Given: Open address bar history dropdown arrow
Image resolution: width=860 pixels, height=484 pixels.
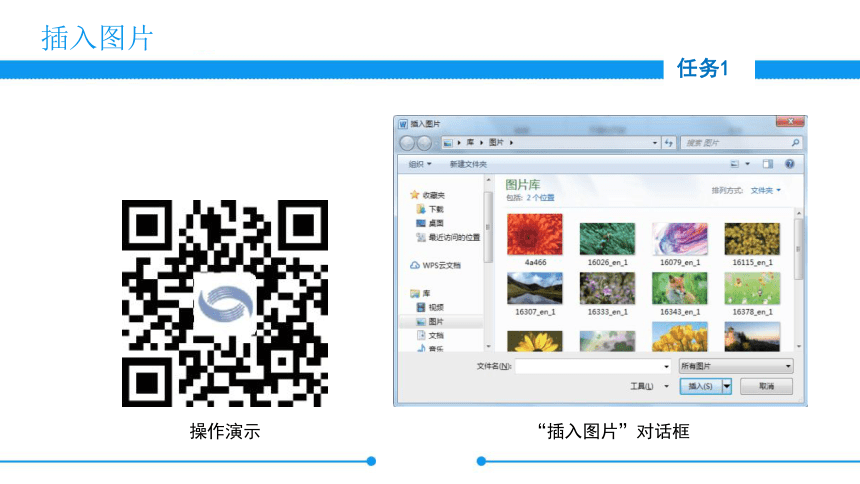Looking at the screenshot, I should point(655,143).
